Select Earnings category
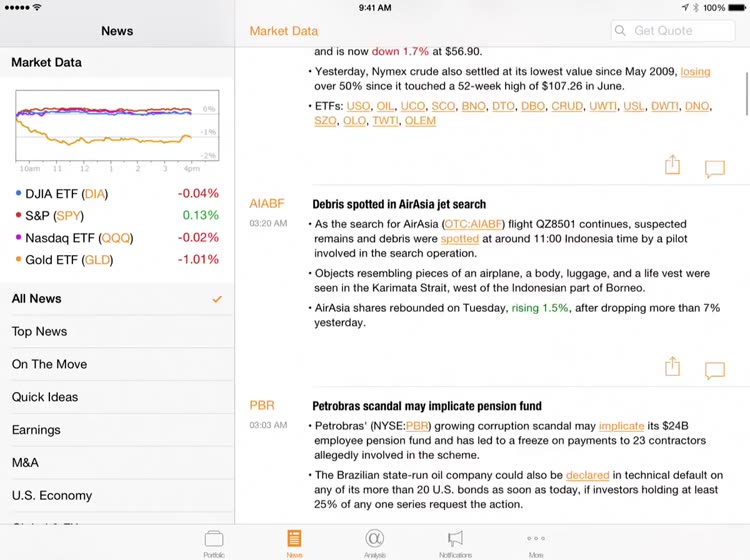This screenshot has height=560, width=750. click(x=117, y=430)
